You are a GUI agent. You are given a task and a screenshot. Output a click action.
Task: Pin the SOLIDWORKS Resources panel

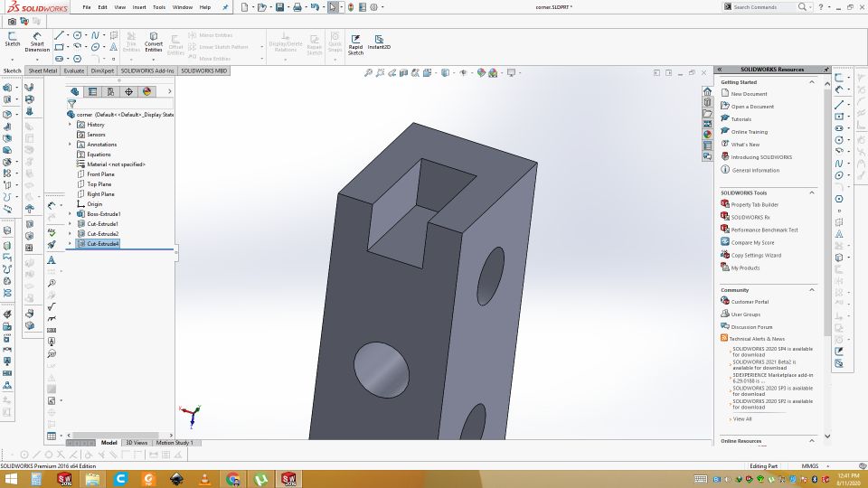pos(826,70)
